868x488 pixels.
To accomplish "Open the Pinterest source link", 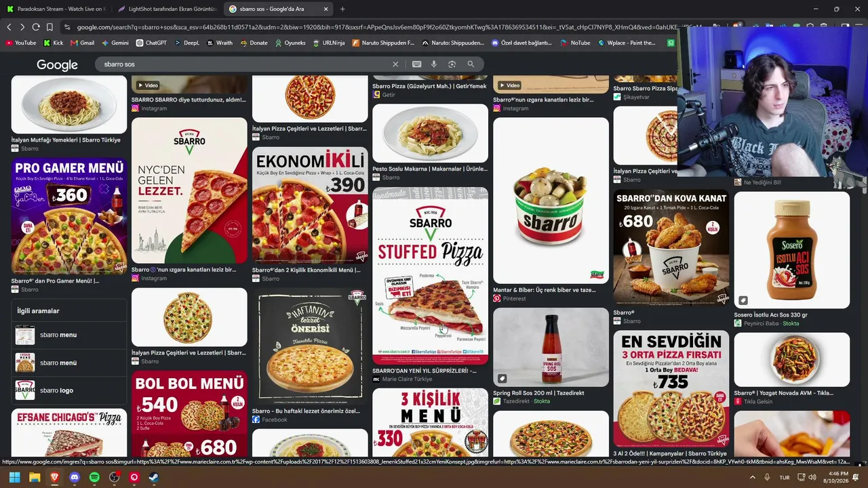I will (509, 298).
